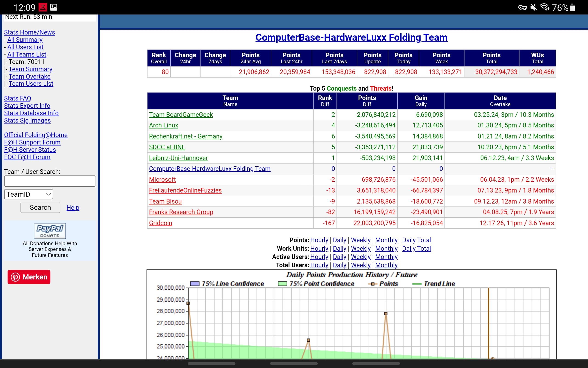Click the Search button
The height and width of the screenshot is (368, 588).
40,207
